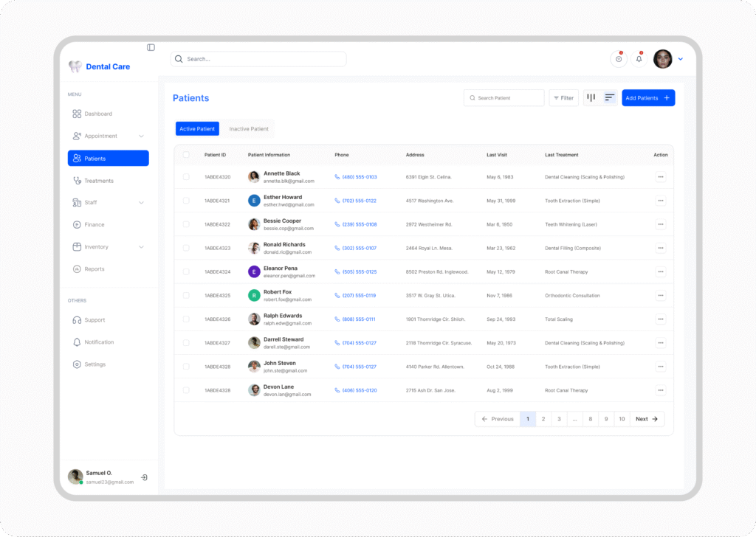Select the list view icon

tap(609, 97)
